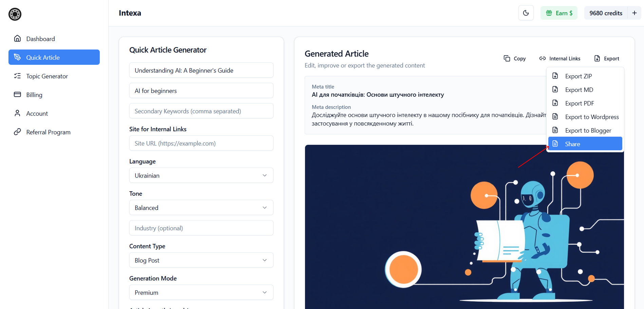Open the Account page
Viewport: 644px width, 309px height.
coord(37,113)
